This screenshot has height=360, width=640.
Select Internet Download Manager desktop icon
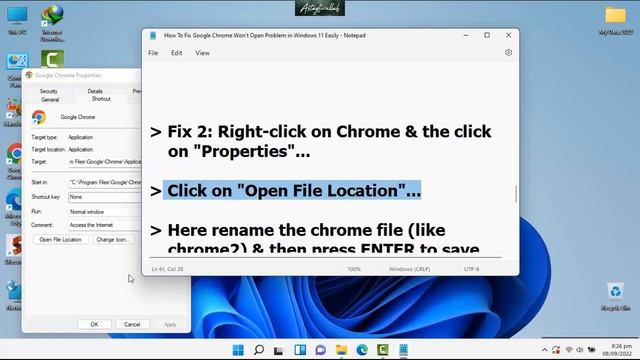[52, 23]
